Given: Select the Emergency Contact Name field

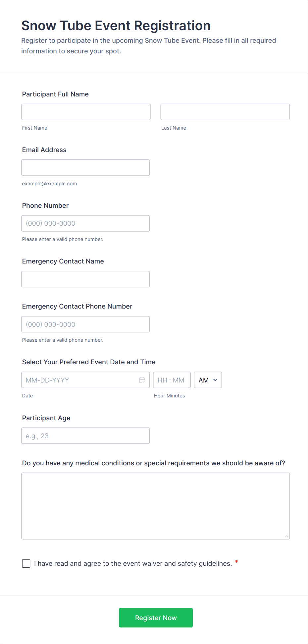Looking at the screenshot, I should (85, 279).
